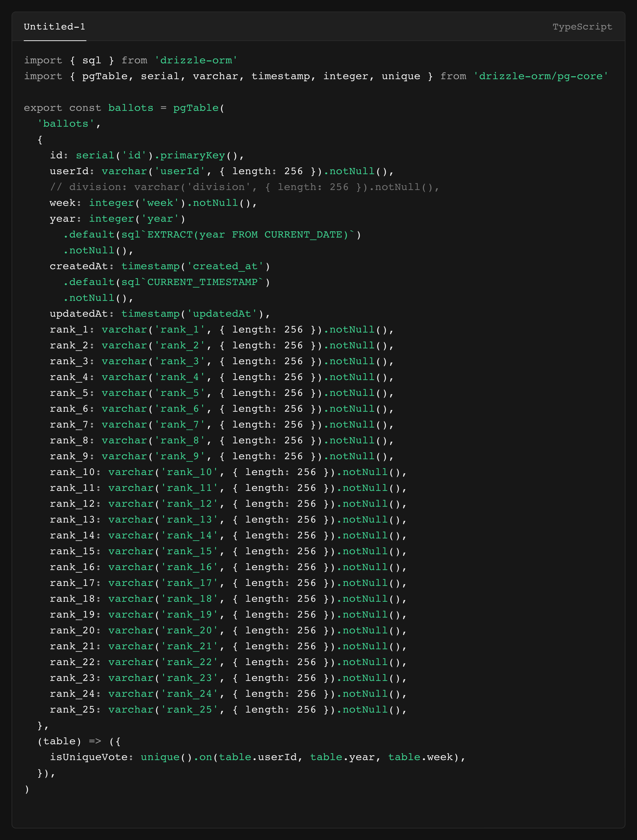Open the TypeScript language selector
Screen dimensions: 637x840
pyautogui.click(x=582, y=27)
